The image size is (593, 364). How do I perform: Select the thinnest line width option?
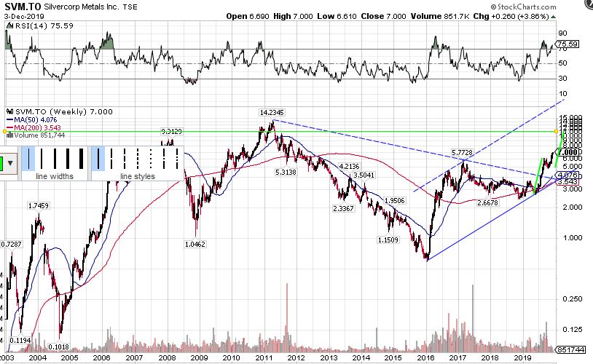(28, 159)
